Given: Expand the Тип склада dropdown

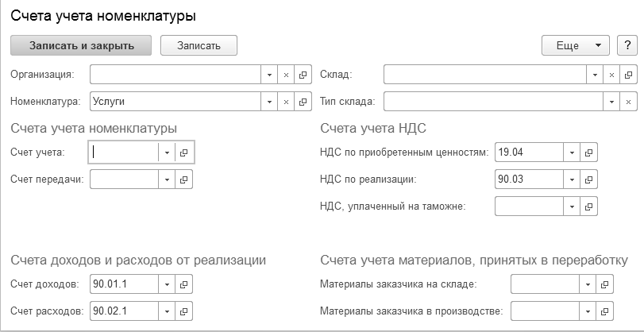Looking at the screenshot, I should [x=611, y=102].
